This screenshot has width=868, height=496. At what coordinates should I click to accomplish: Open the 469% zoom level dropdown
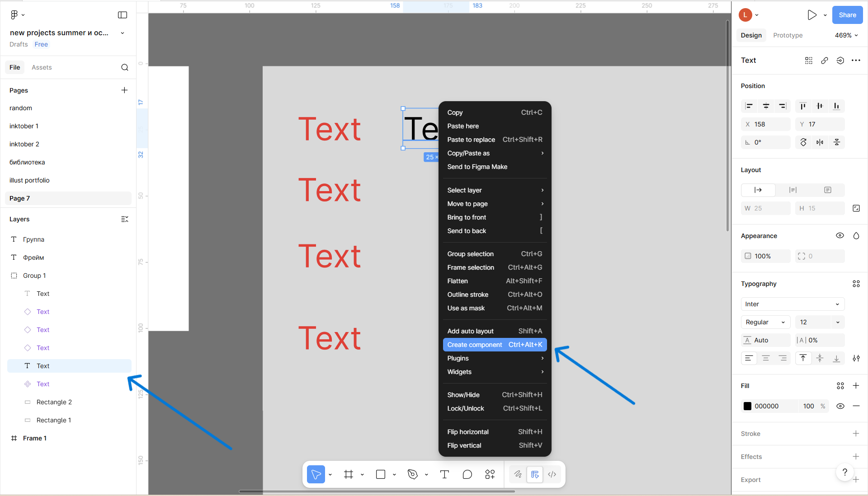coord(846,35)
